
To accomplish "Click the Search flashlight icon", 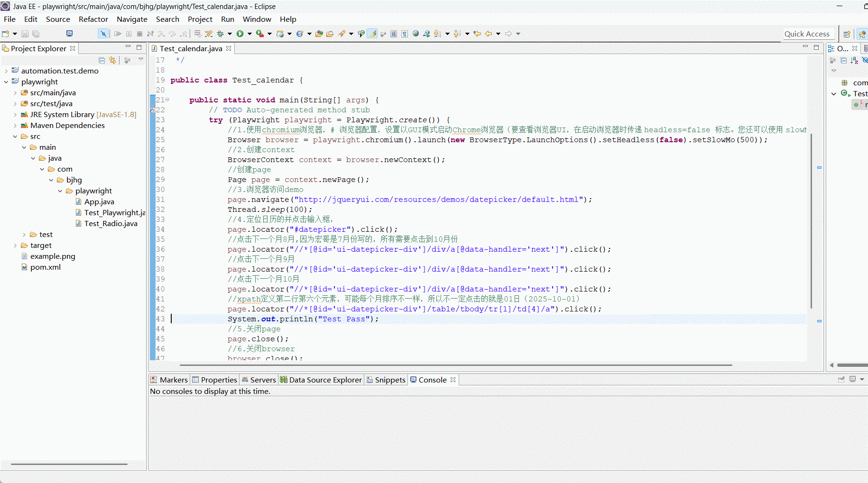I will tap(342, 34).
